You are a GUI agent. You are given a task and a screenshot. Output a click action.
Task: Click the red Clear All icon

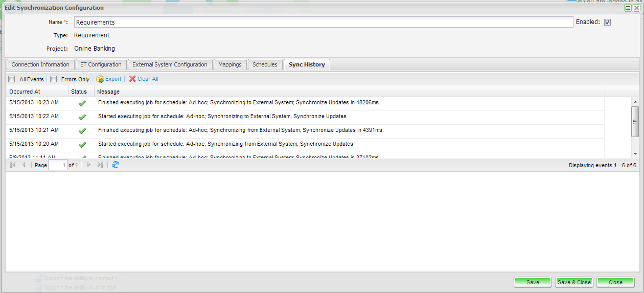132,79
